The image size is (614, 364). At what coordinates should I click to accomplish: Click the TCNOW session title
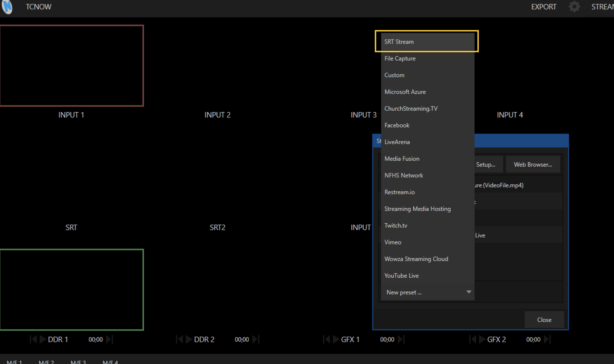(39, 7)
